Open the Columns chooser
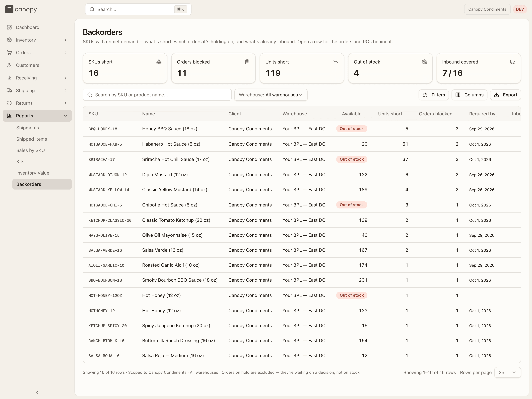 coord(469,95)
